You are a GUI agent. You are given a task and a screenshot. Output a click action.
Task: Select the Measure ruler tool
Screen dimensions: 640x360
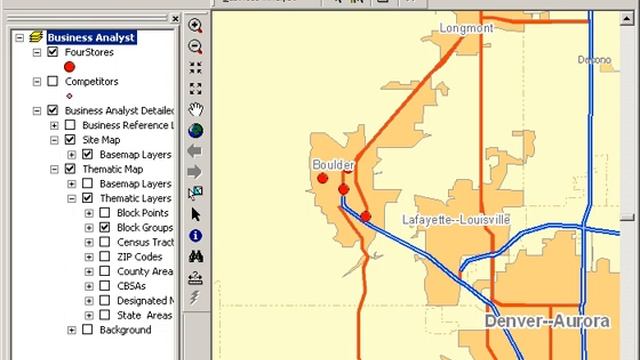pos(195,278)
